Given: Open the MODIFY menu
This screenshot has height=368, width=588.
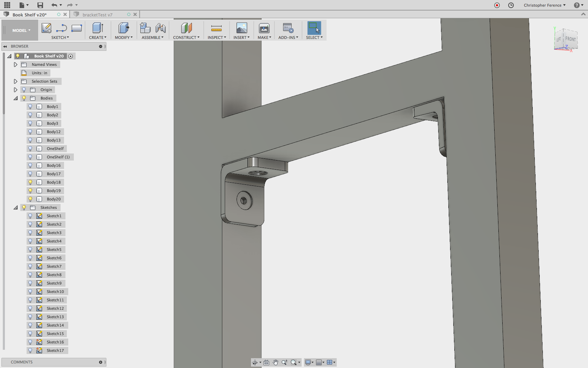Looking at the screenshot, I should 124,38.
